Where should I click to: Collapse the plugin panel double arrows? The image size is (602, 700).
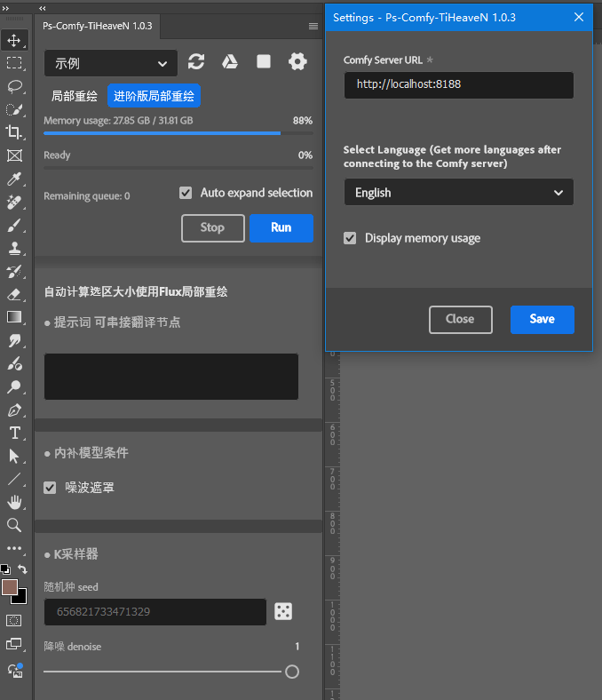click(43, 8)
